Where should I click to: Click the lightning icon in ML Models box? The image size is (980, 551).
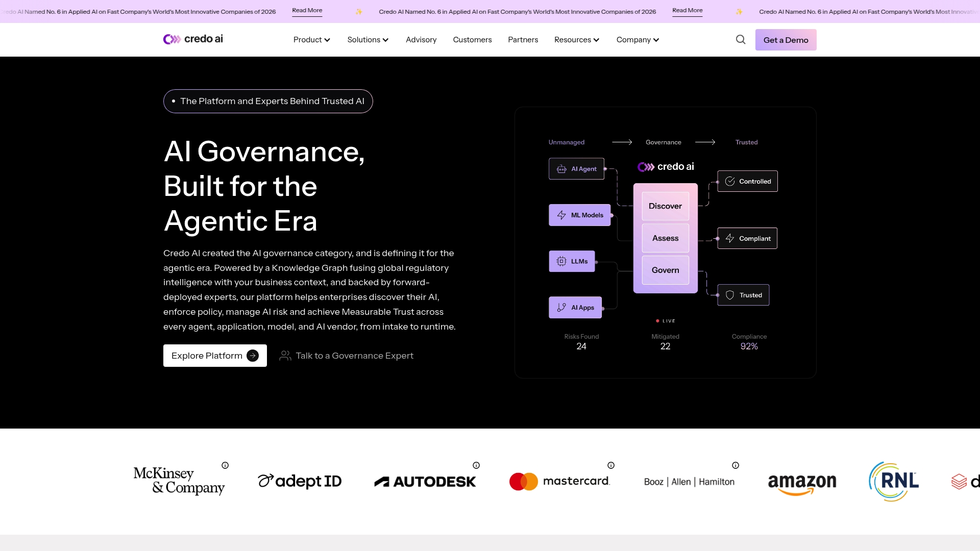[x=561, y=215]
